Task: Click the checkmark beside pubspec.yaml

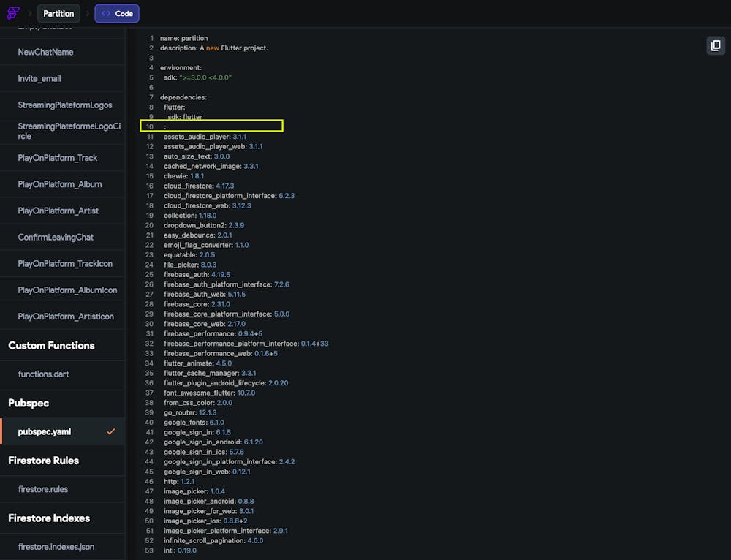Action: pyautogui.click(x=111, y=431)
